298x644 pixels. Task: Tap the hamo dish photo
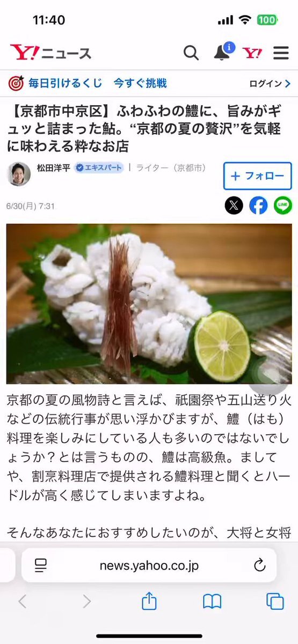click(x=149, y=303)
